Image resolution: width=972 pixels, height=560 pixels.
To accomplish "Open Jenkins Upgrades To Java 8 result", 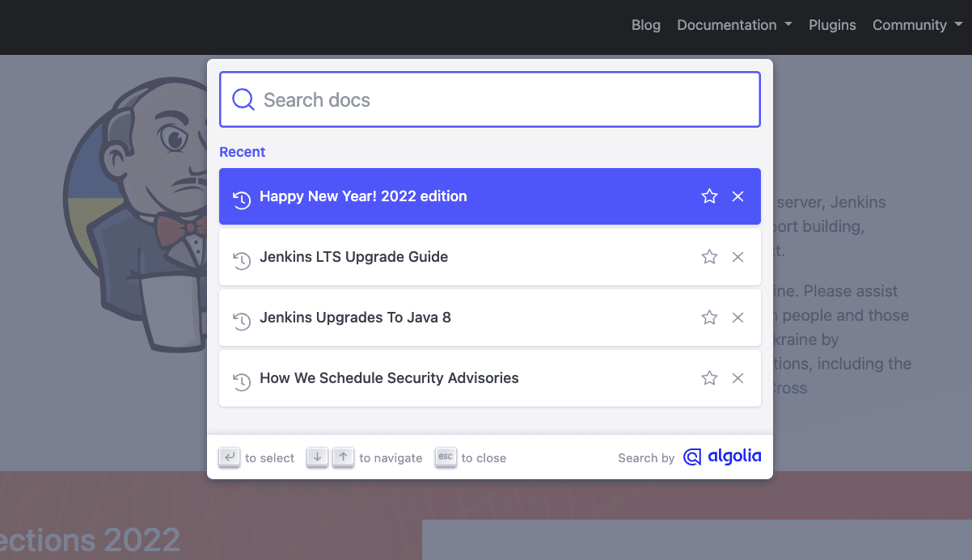I will coord(356,318).
